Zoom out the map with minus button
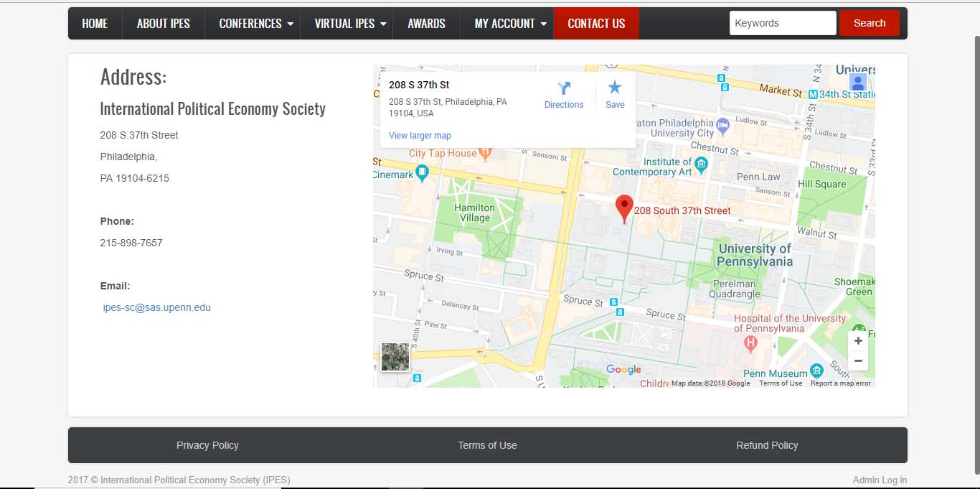980x489 pixels. (858, 360)
